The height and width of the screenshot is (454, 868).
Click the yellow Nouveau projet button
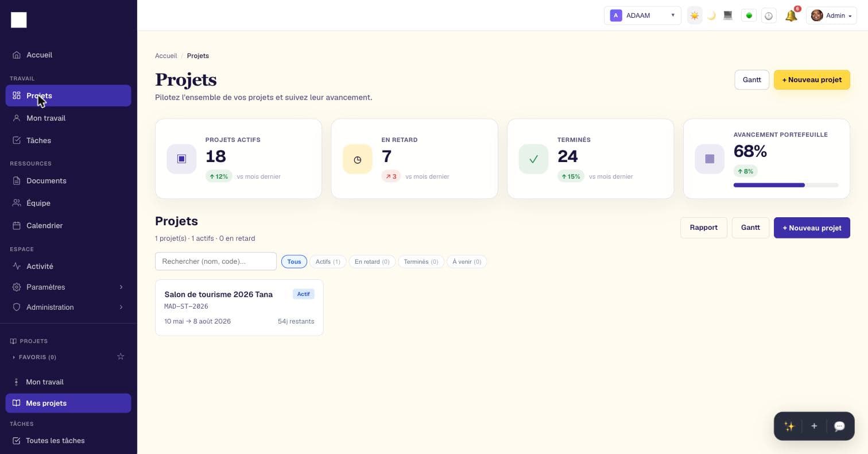[812, 80]
